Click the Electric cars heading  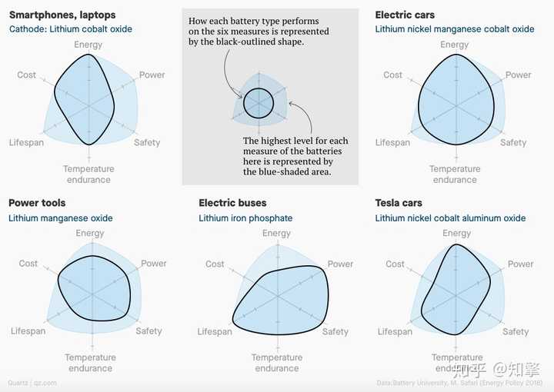405,15
